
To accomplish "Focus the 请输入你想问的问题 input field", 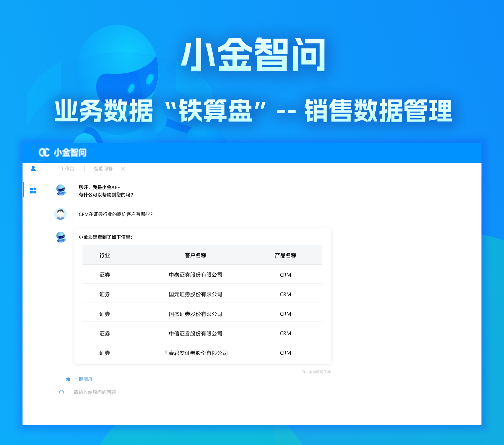I will coord(235,392).
